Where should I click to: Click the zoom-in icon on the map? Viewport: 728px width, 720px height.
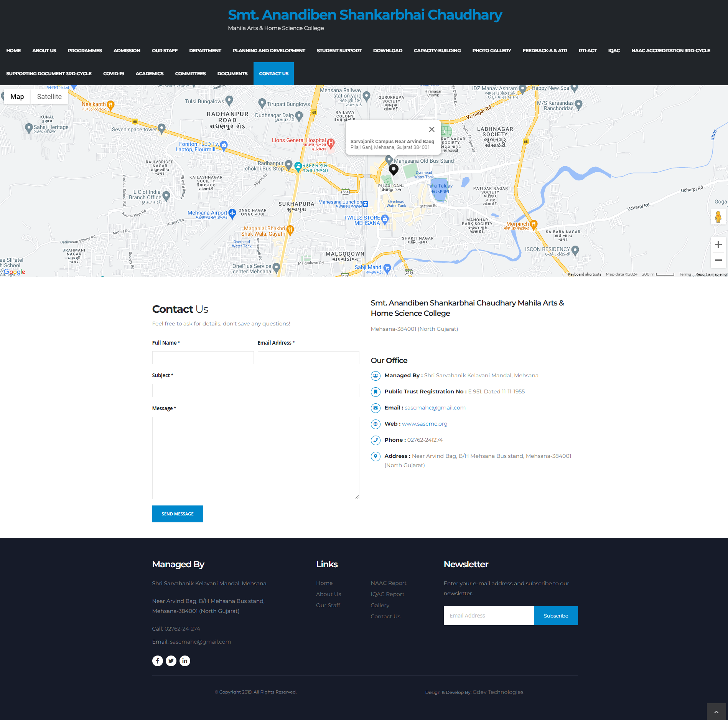point(718,244)
